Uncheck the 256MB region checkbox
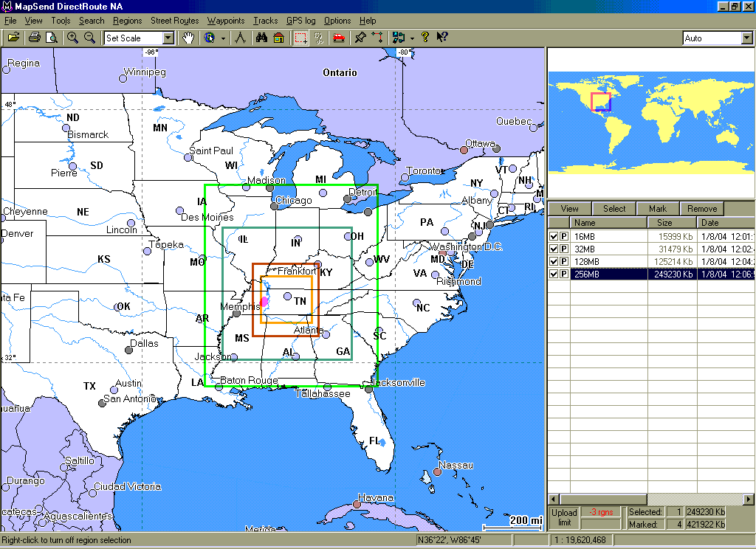 (x=554, y=274)
